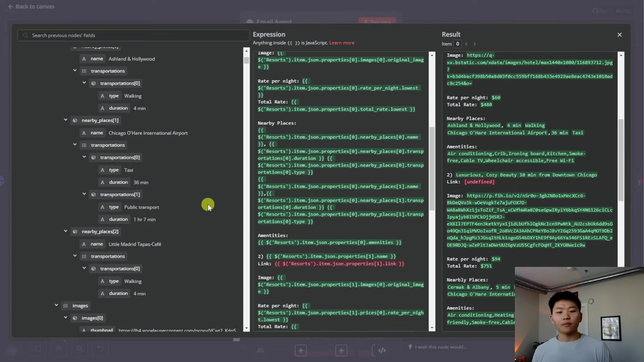Click the code icon on the background canvas

click(x=382, y=351)
